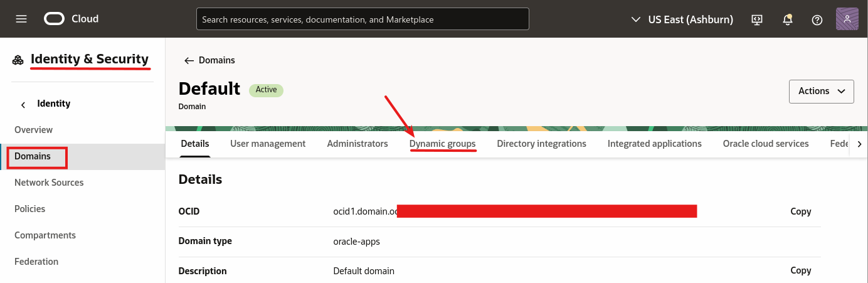Click the Default domain description text
Image resolution: width=868 pixels, height=283 pixels.
(364, 271)
